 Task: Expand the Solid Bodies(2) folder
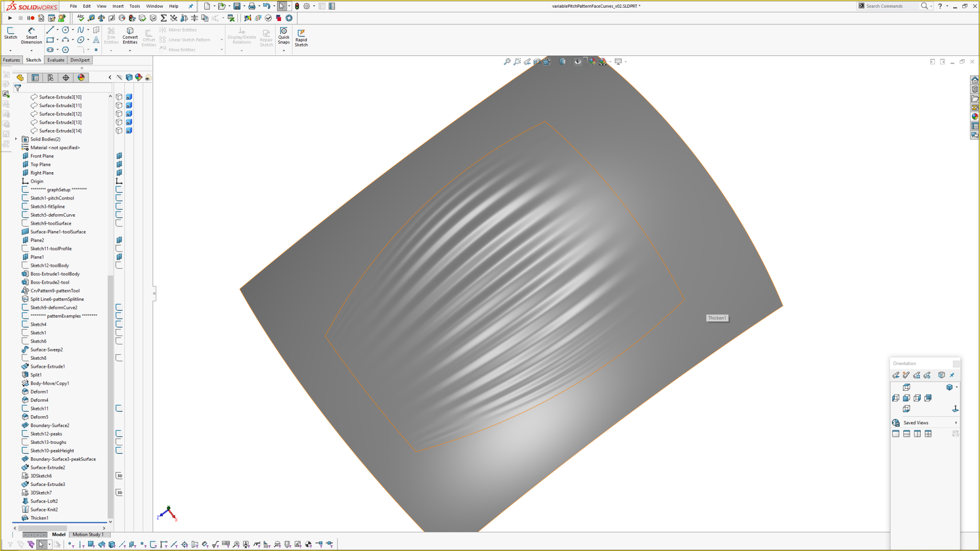point(16,139)
